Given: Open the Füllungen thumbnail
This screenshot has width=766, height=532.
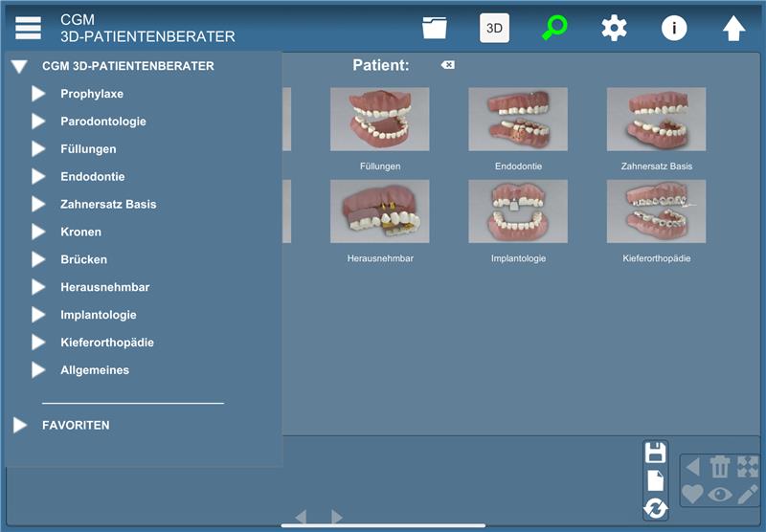Looking at the screenshot, I should coord(379,119).
